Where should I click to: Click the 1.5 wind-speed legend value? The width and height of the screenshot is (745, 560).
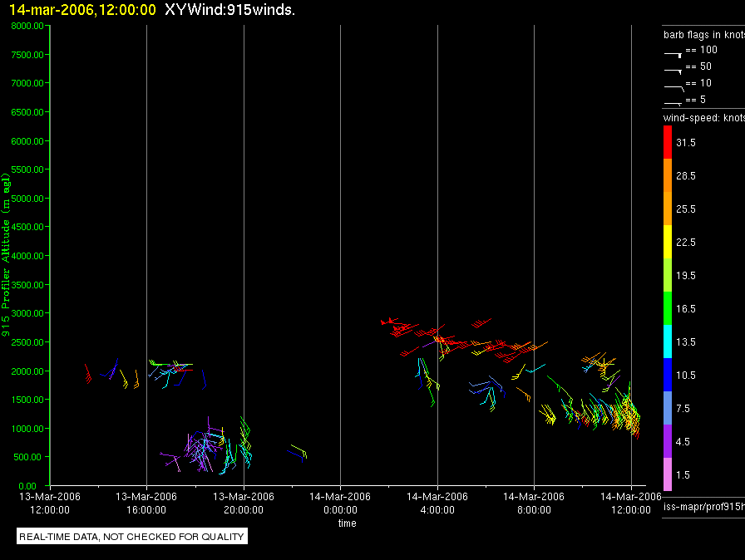(x=683, y=474)
